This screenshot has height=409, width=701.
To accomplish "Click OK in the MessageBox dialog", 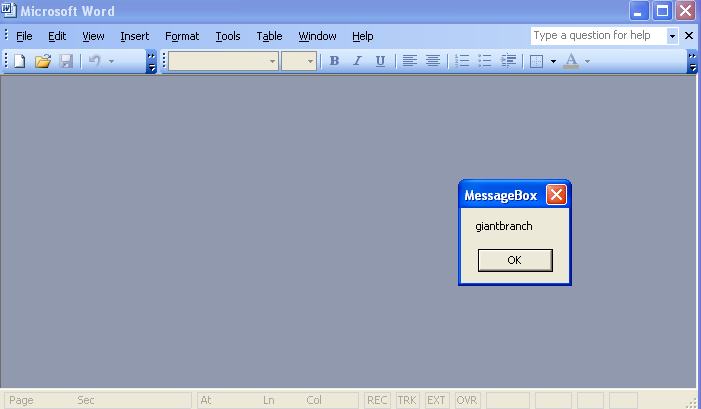I will [x=515, y=260].
